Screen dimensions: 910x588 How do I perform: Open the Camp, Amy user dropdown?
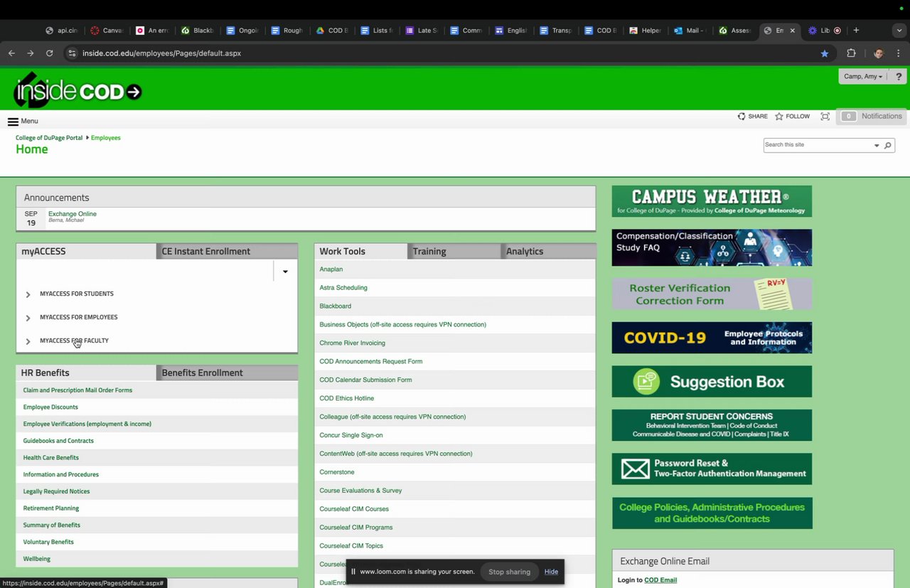pyautogui.click(x=863, y=77)
